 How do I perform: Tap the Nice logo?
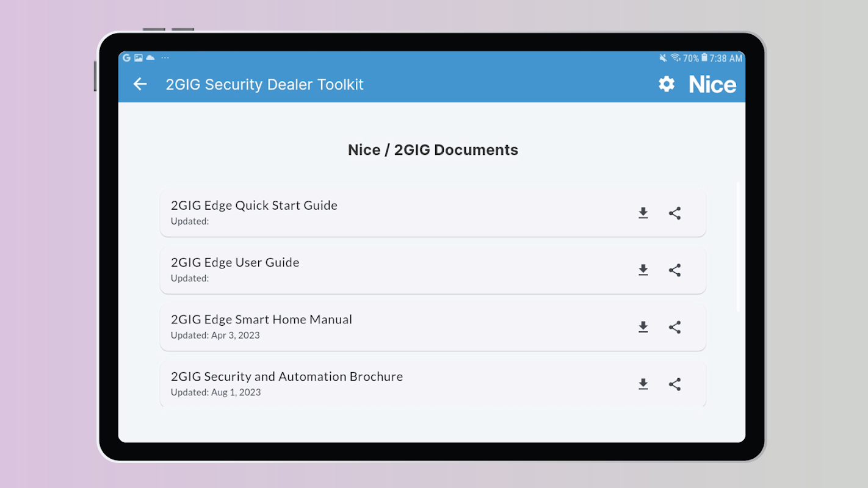712,84
